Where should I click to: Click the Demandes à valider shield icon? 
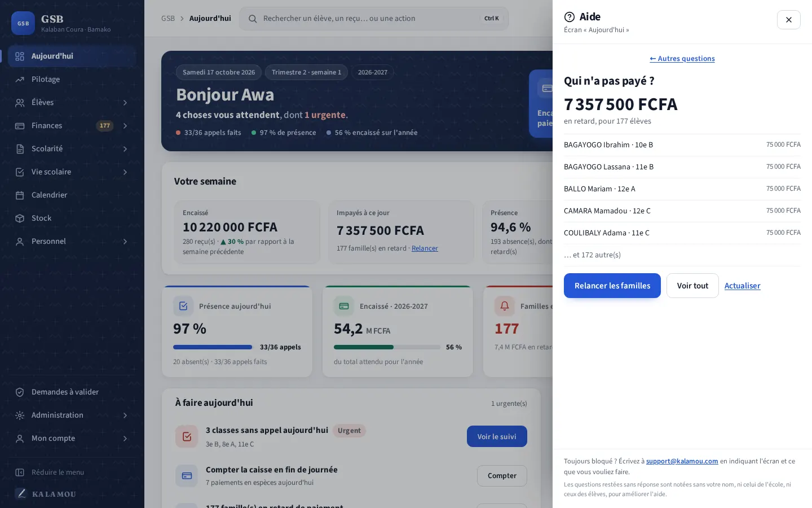20,392
